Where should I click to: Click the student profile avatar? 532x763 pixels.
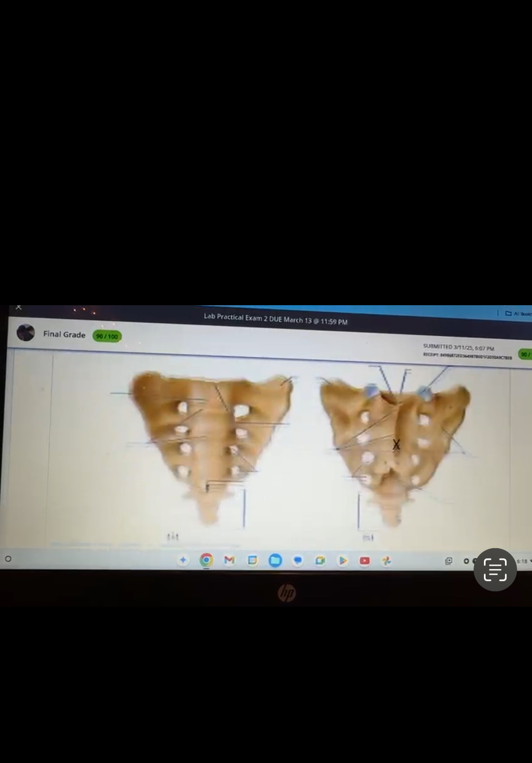point(25,333)
